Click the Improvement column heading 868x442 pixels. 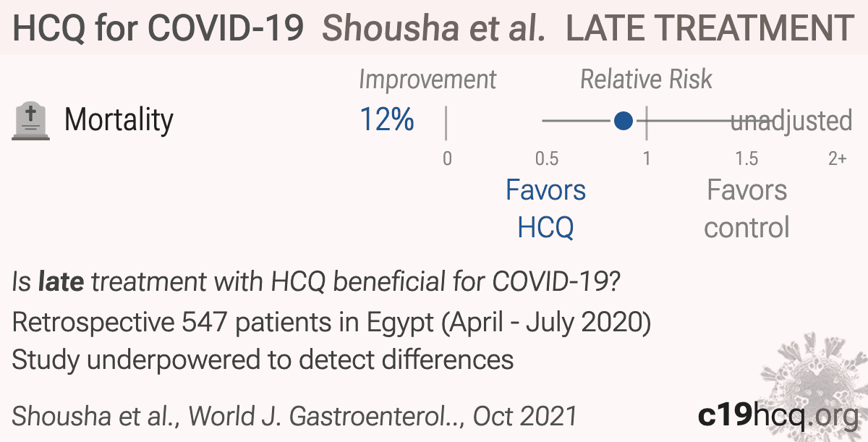pyautogui.click(x=427, y=80)
